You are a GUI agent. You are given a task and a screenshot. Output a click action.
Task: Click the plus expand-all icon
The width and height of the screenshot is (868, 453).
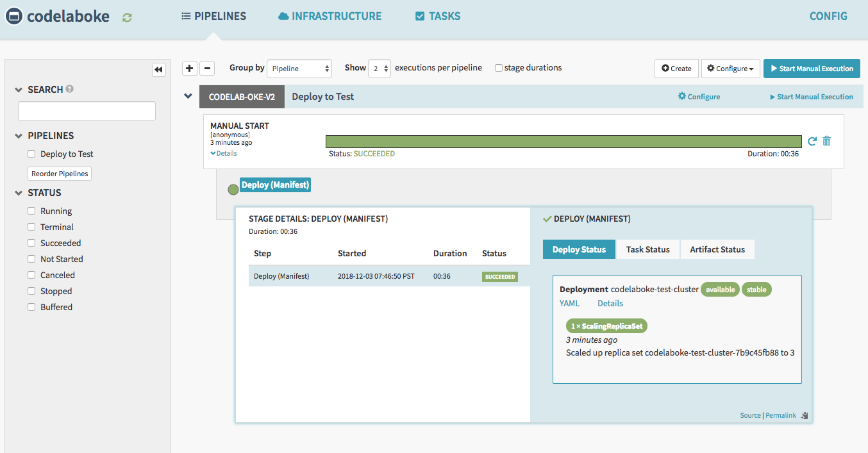coord(190,69)
